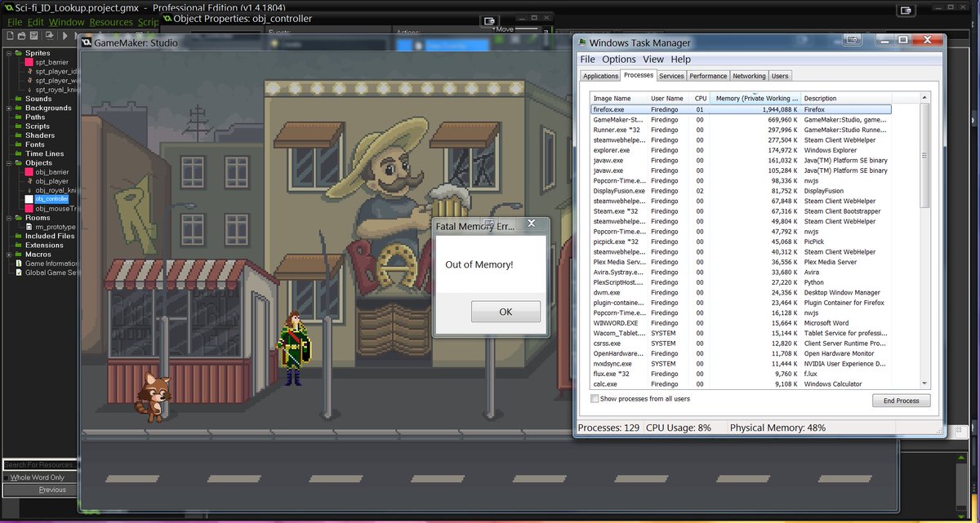Click the obj_controller white object icon

click(x=29, y=199)
